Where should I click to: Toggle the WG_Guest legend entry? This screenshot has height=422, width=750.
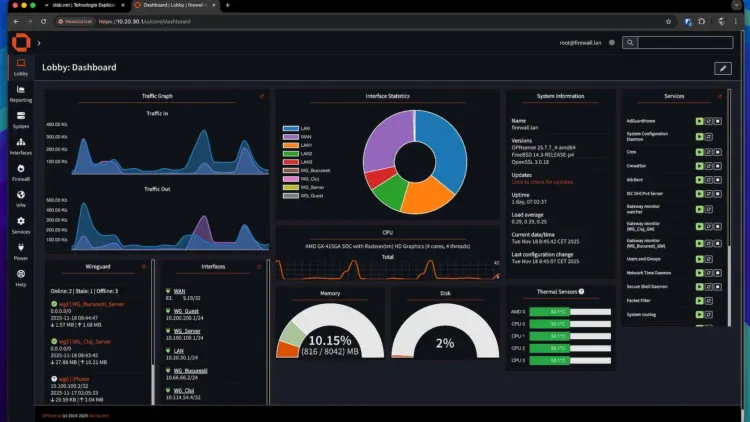303,195
